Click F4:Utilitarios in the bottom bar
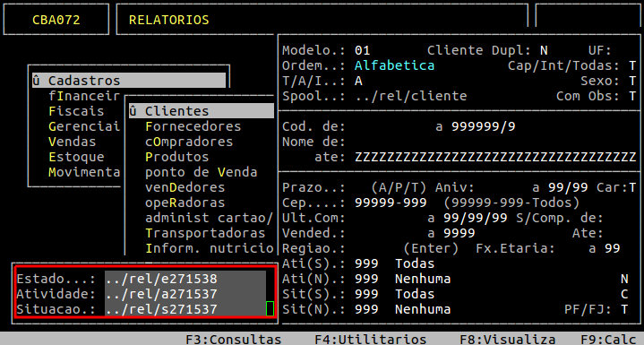 point(371,340)
